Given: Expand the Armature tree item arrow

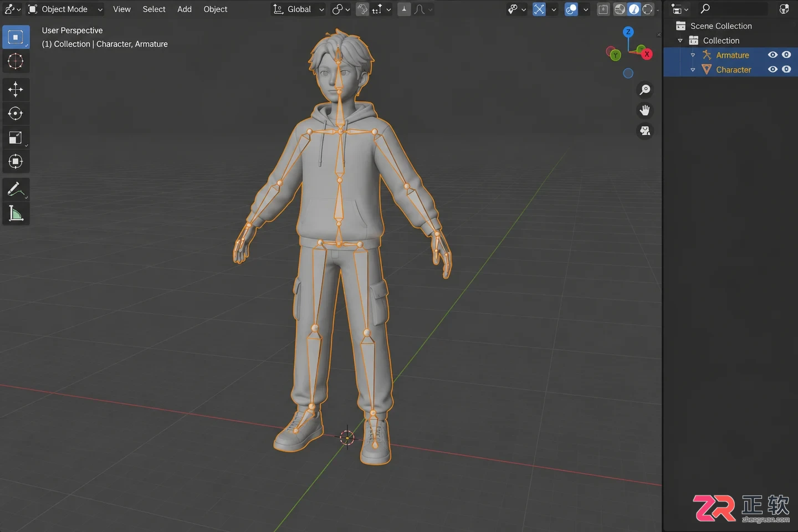Looking at the screenshot, I should click(693, 55).
